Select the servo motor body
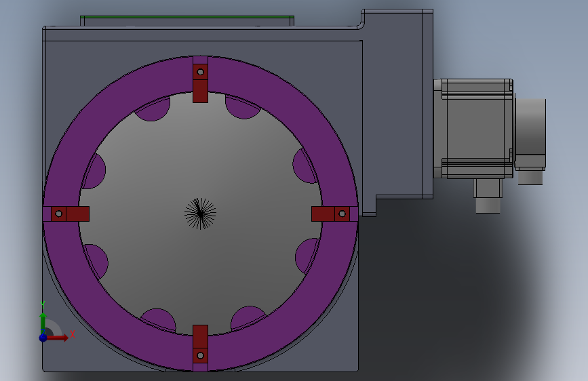This screenshot has width=588, height=381. (474, 129)
